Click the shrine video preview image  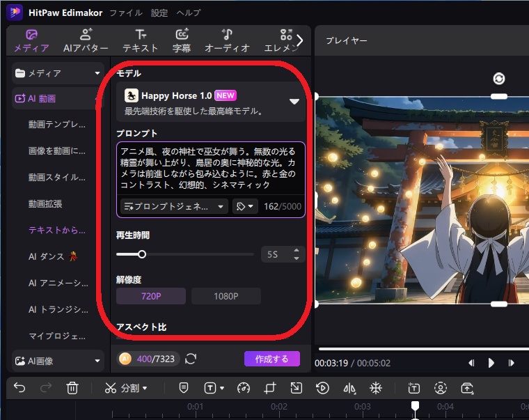(422, 200)
